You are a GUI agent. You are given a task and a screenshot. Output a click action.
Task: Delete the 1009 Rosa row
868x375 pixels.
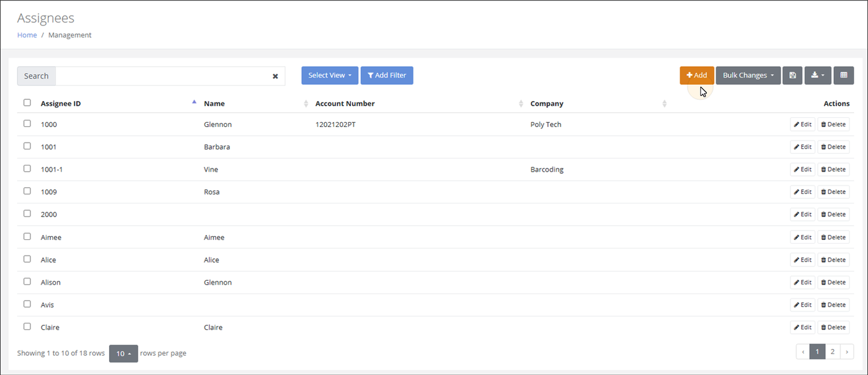(833, 192)
